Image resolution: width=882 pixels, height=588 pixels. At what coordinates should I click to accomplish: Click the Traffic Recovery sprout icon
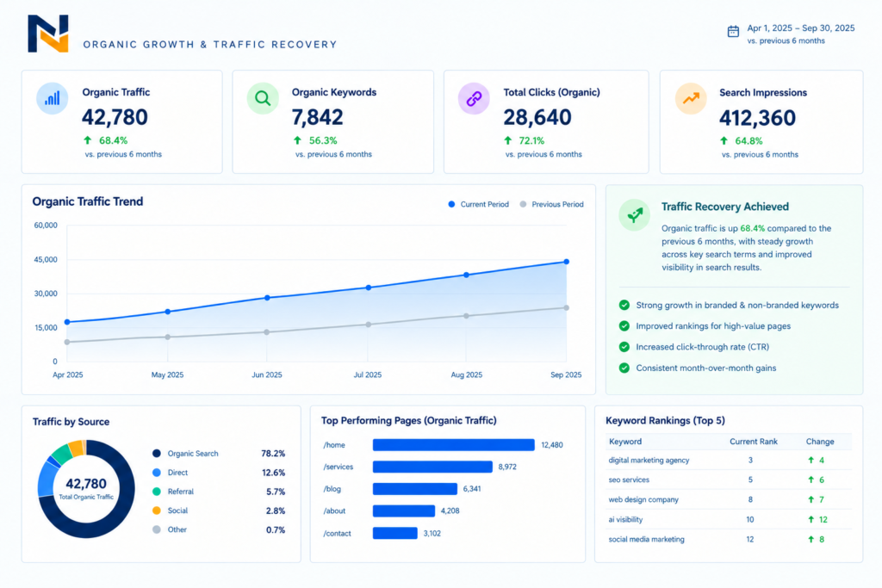(635, 215)
